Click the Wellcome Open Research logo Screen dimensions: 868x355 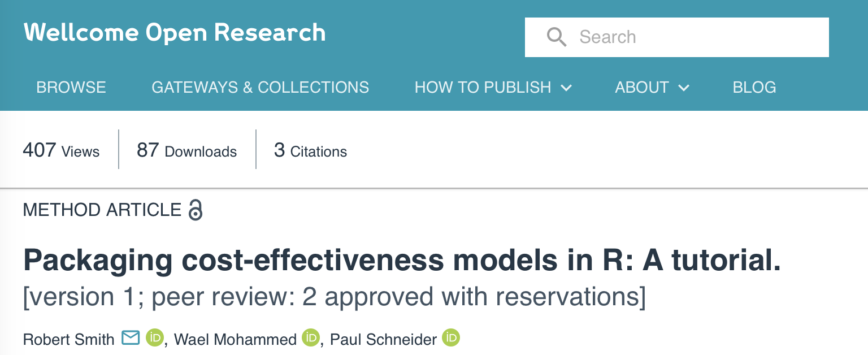pos(175,33)
